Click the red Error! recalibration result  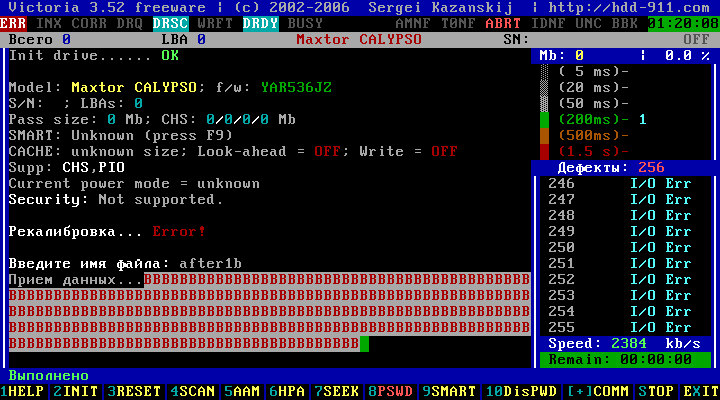pos(179,231)
